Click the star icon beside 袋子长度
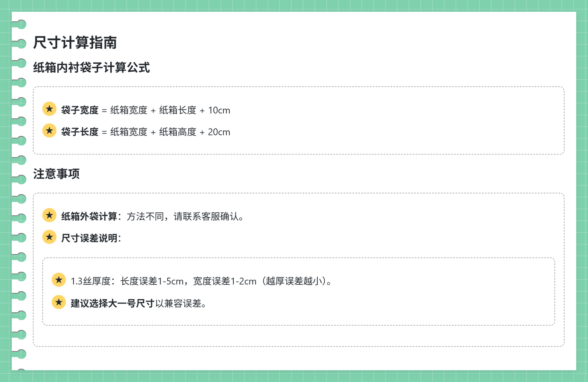Screen dimensions: 588x382 click(49, 131)
